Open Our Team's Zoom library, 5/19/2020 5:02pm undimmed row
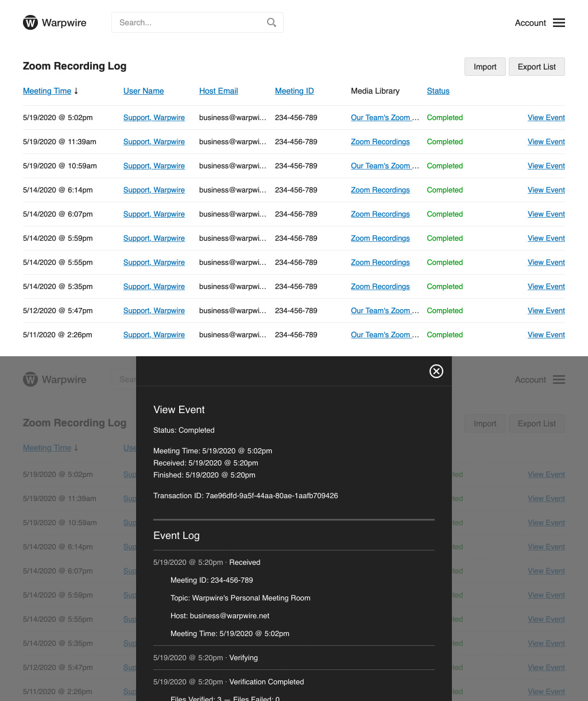 (x=385, y=117)
